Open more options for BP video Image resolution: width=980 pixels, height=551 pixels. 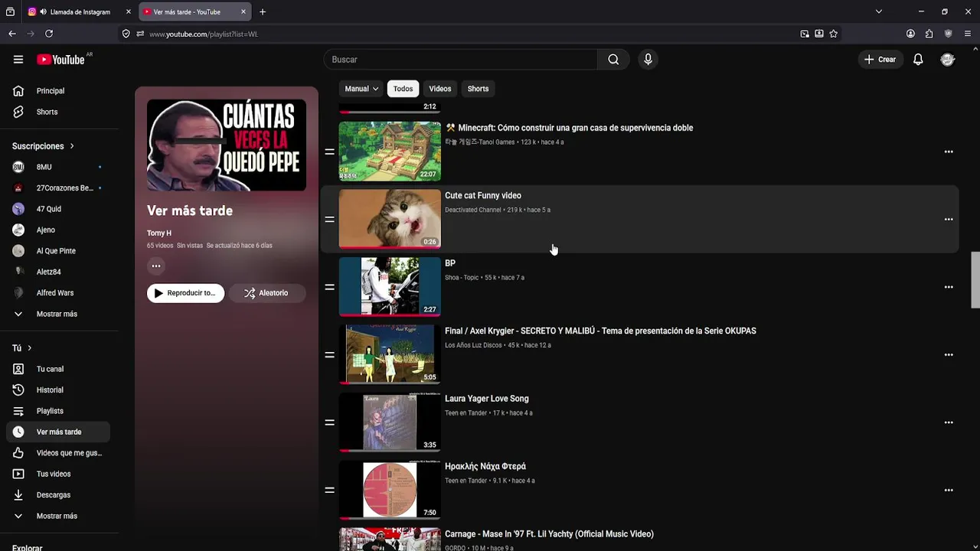(949, 287)
